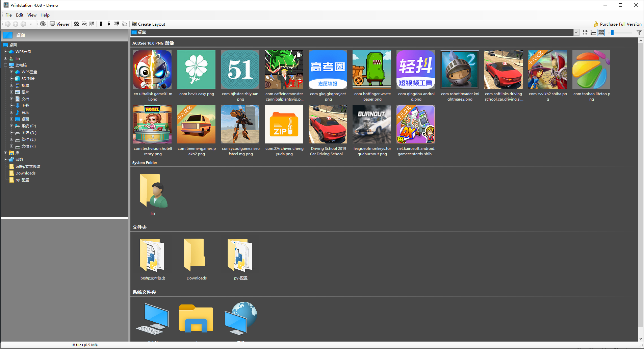Select 视频 in the folder tree
644x349 pixels.
[x=25, y=85]
